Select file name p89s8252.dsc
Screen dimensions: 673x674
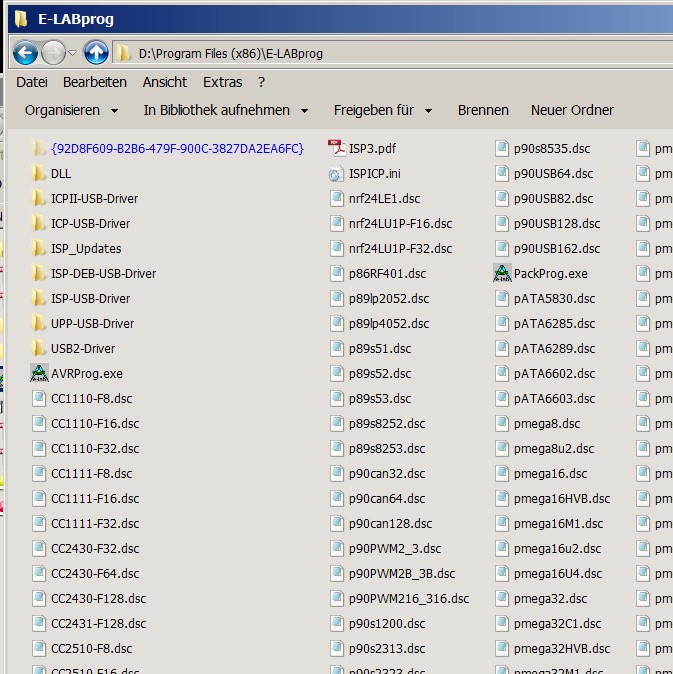387,424
